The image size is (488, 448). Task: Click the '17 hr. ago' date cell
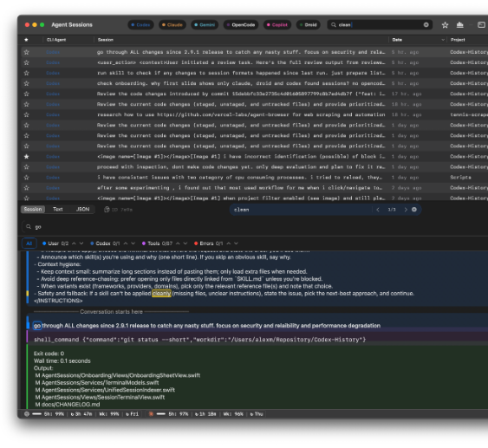[x=407, y=94]
